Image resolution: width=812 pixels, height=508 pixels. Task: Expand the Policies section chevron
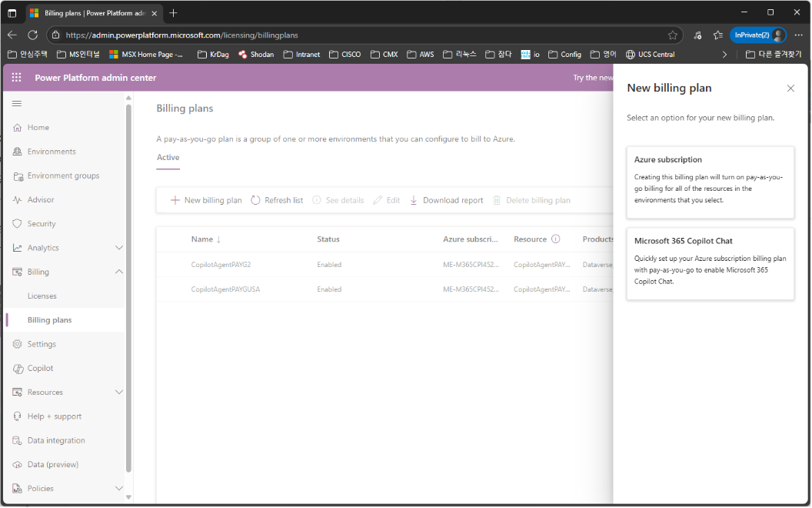118,488
